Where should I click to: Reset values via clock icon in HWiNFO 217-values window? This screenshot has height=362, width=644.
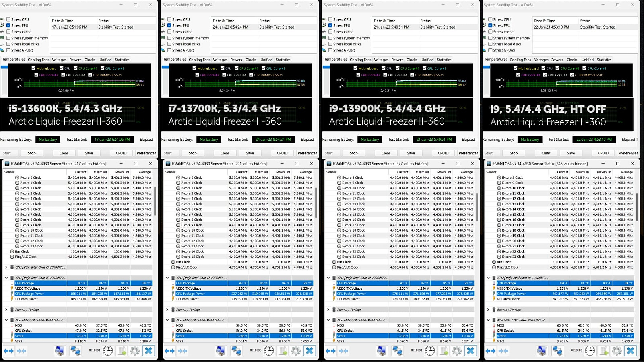[108, 351]
